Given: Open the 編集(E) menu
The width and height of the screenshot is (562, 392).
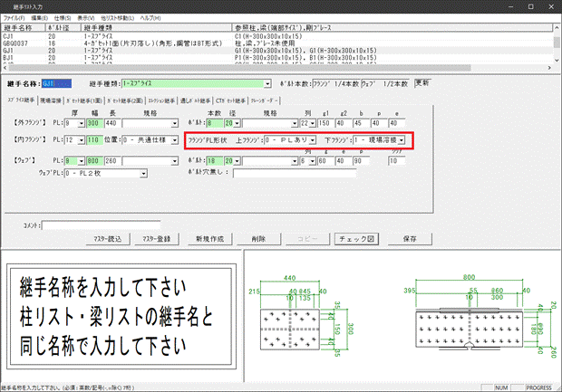Looking at the screenshot, I should click(39, 18).
